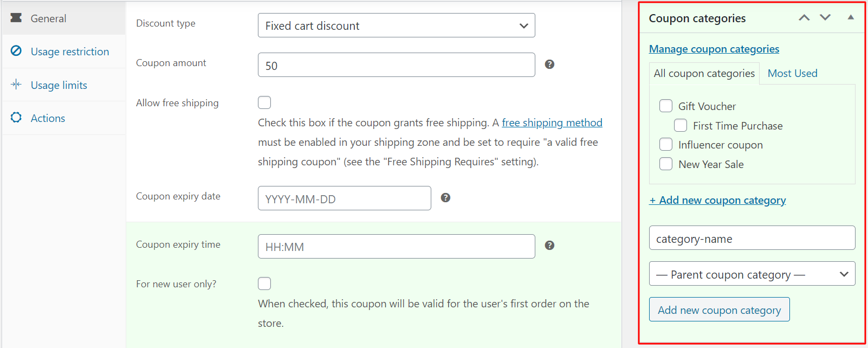The width and height of the screenshot is (868, 348).
Task: Select the Influencer coupon category checkbox
Action: 666,144
